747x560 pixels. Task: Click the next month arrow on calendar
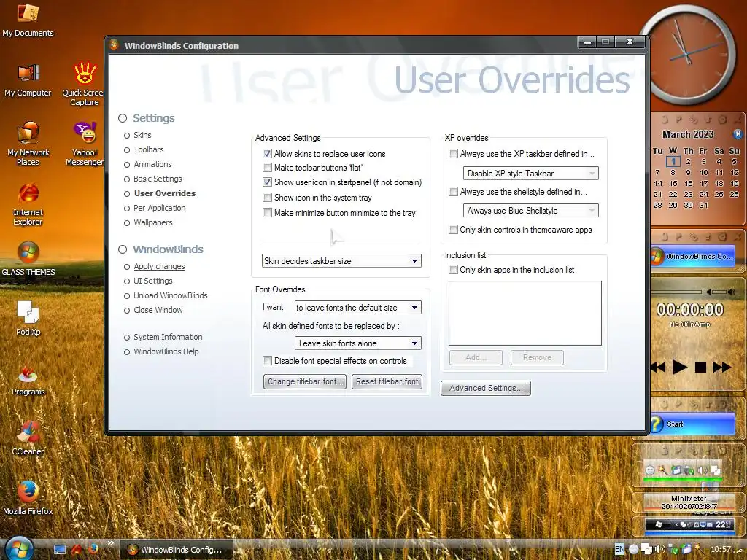click(738, 134)
